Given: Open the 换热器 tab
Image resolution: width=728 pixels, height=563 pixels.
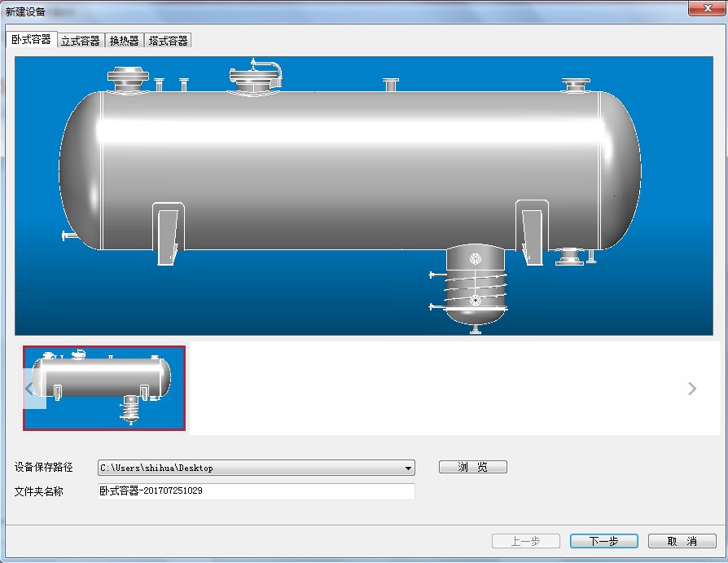Looking at the screenshot, I should pos(124,41).
